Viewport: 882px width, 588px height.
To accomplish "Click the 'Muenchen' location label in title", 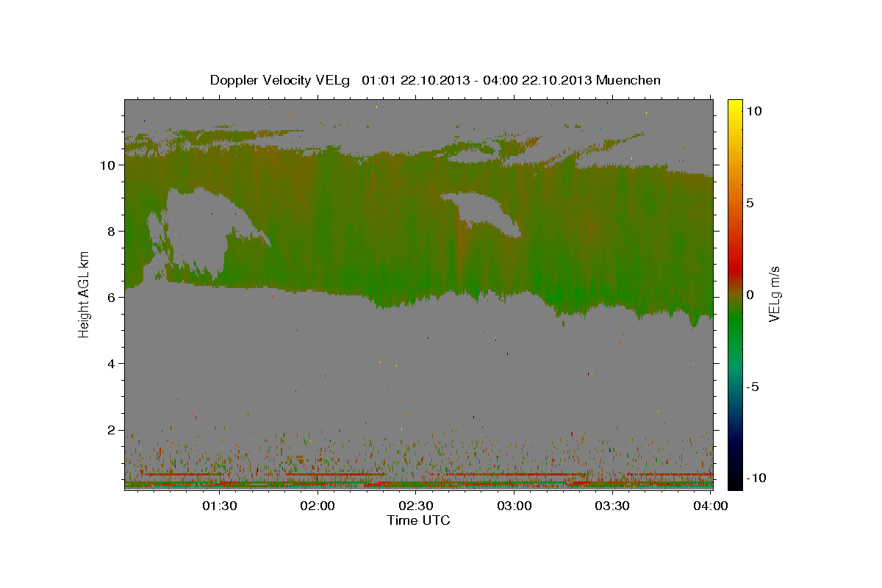I will [628, 80].
